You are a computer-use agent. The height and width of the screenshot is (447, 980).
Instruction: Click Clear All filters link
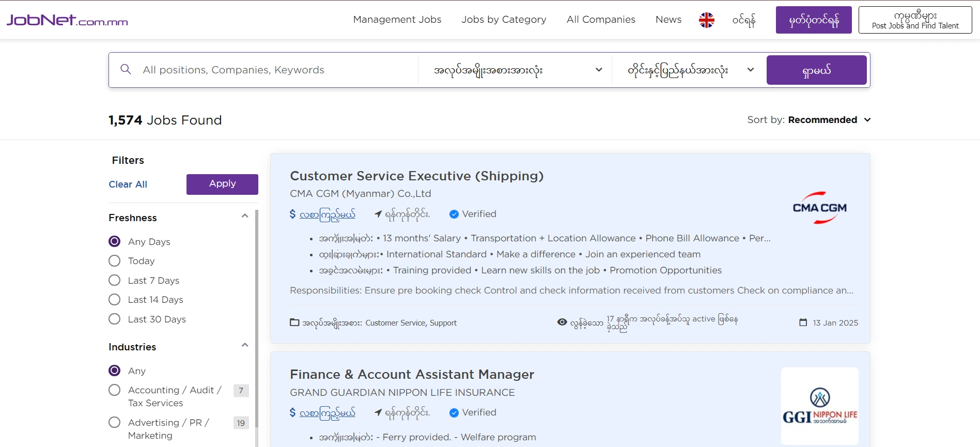pyautogui.click(x=128, y=184)
